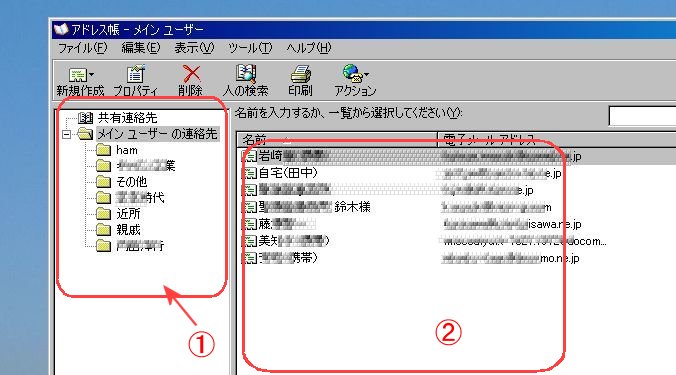The width and height of the screenshot is (676, 375).
Task: Open the 人の検索 (Find People) icon
Action: click(x=246, y=74)
